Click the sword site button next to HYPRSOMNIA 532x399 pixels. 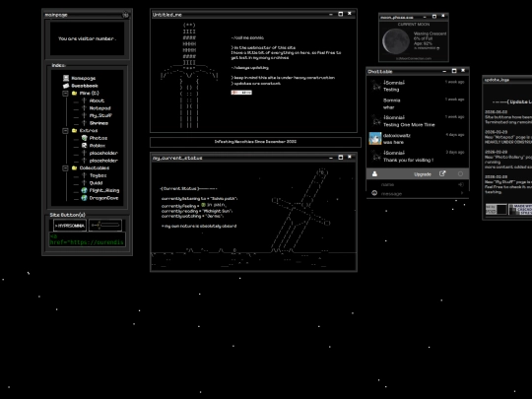105,226
